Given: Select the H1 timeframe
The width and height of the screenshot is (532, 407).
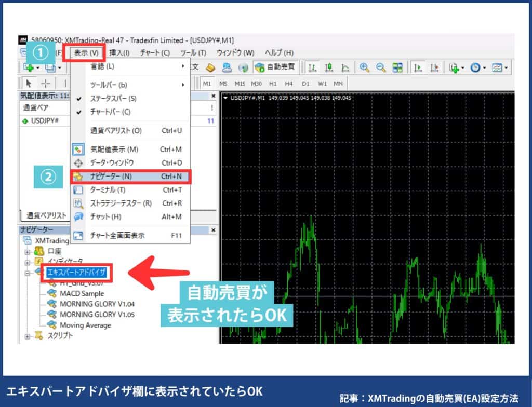Looking at the screenshot, I should click(273, 84).
